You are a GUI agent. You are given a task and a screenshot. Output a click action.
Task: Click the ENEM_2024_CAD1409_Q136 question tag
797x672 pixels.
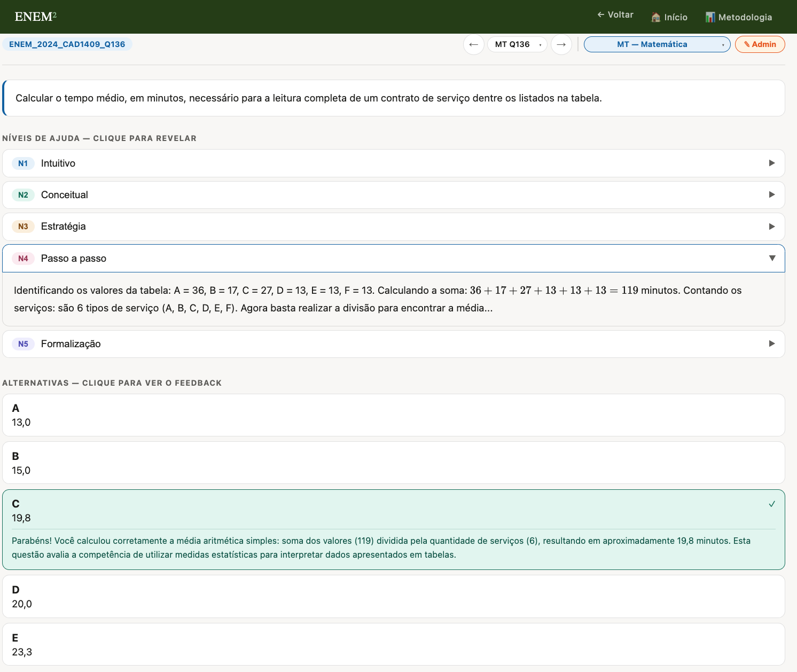pyautogui.click(x=67, y=44)
